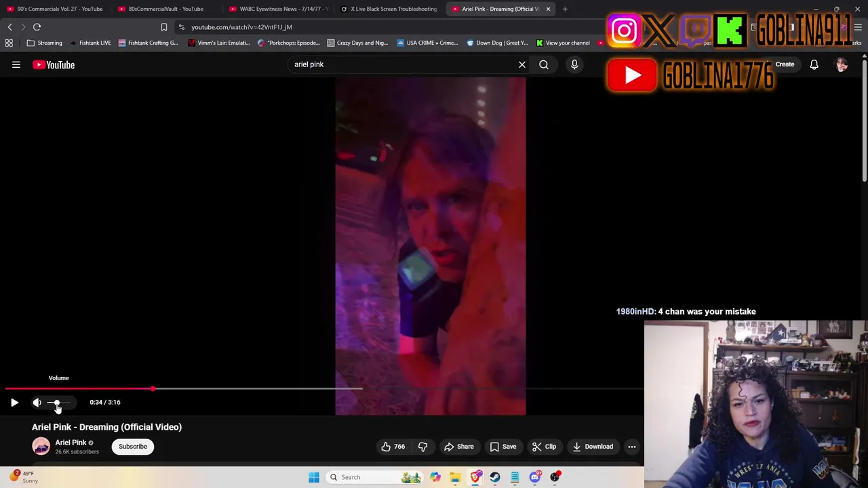The image size is (868, 488).
Task: Go to the YouTube home logo
Action: pos(54,65)
